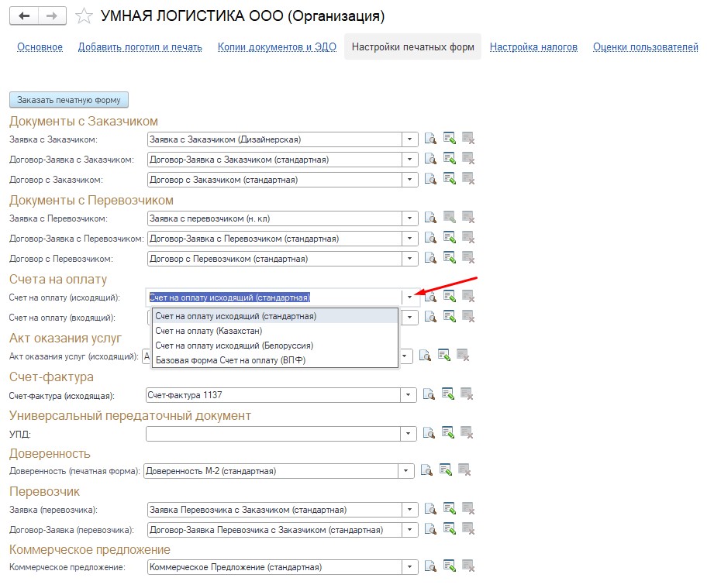Viewport: 714px width, 588px height.
Task: Expand the Доверенность (печатная форма) dropdown
Action: tap(405, 471)
